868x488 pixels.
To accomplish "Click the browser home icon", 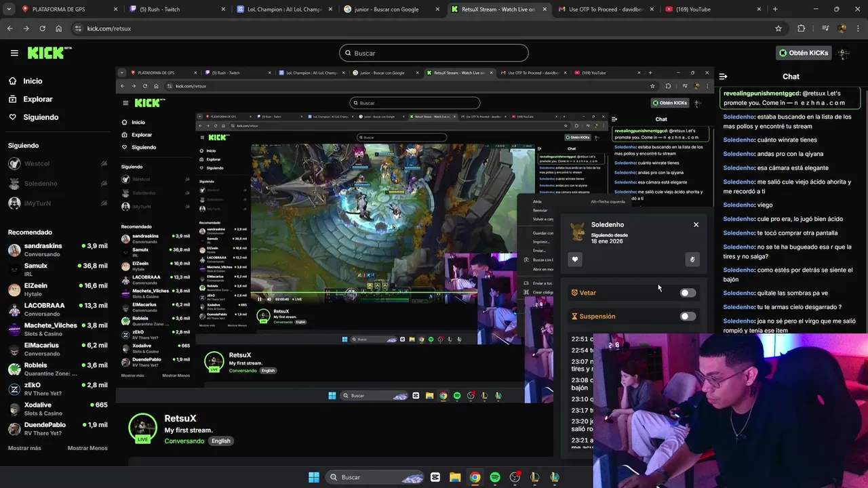I will coord(58,28).
